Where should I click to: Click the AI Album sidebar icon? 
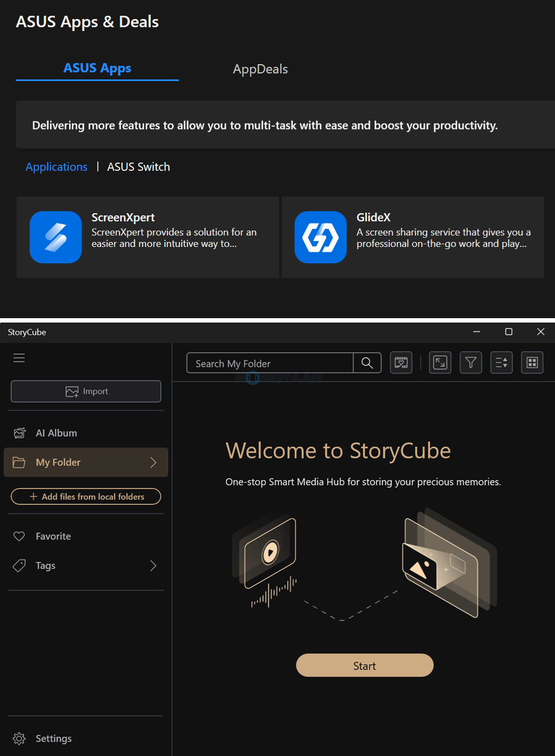pos(20,433)
